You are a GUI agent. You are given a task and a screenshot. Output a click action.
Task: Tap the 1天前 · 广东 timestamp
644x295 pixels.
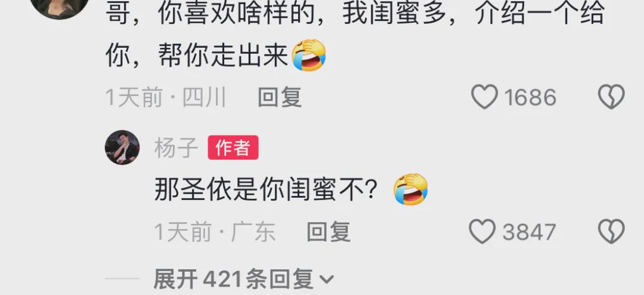[215, 232]
